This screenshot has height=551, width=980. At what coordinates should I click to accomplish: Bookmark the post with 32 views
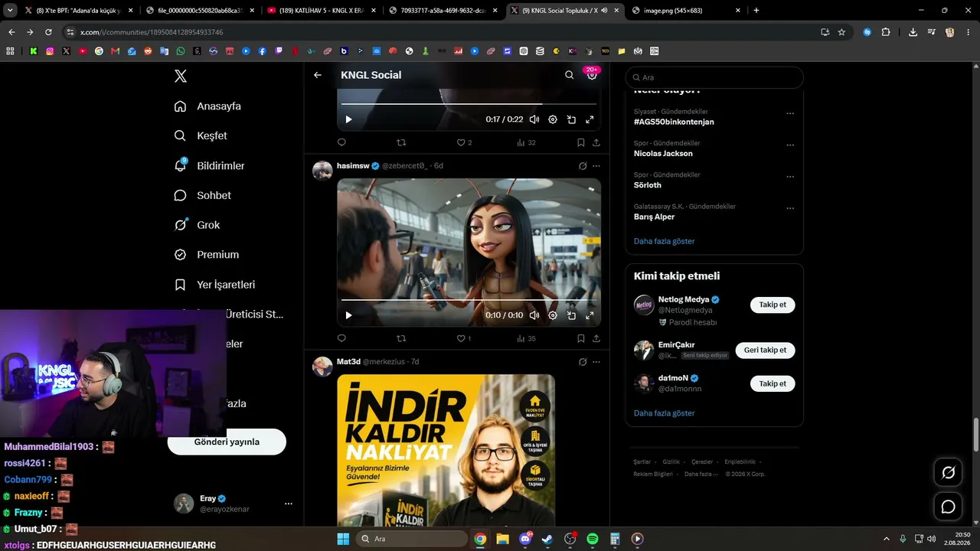(x=581, y=142)
